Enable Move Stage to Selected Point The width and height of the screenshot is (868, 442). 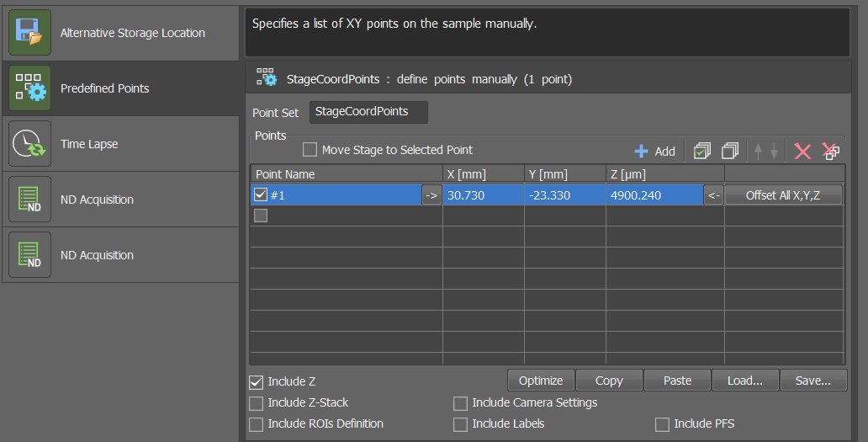click(x=310, y=150)
